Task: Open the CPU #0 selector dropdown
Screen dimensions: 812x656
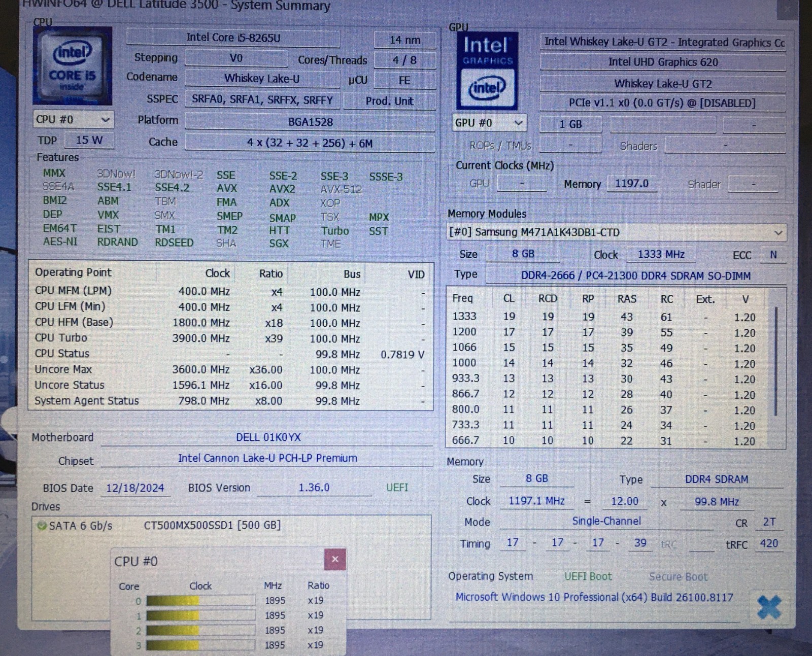Action: pyautogui.click(x=74, y=120)
